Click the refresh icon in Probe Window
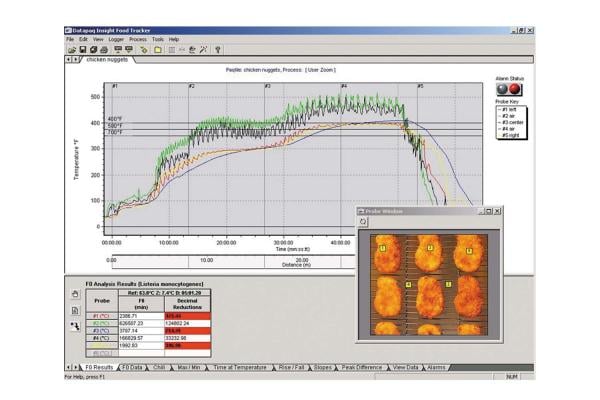600x400 pixels. click(365, 222)
